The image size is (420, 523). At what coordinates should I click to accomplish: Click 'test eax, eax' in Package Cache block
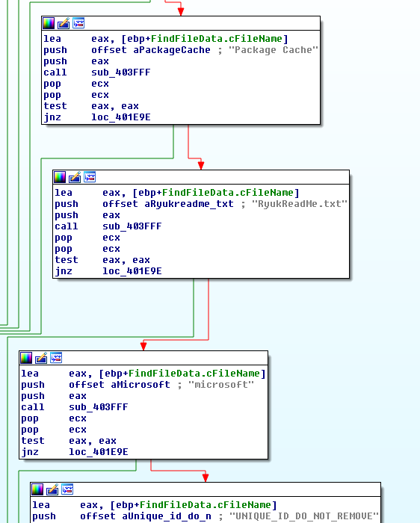[x=91, y=106]
